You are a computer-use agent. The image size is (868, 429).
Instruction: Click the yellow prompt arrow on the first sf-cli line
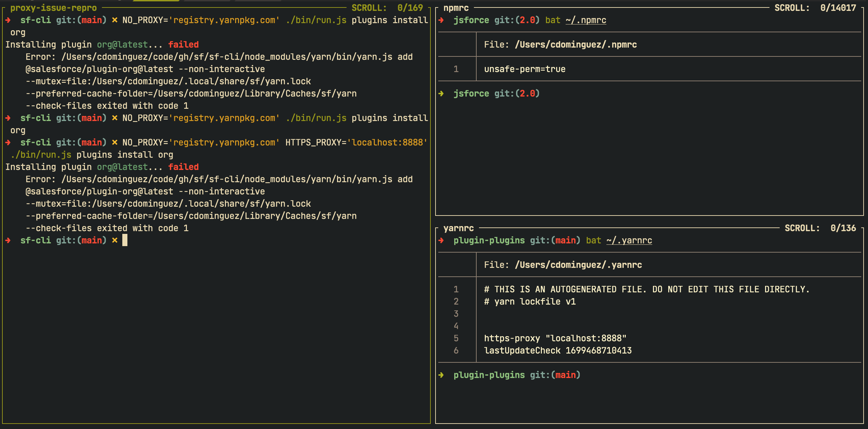click(7, 20)
